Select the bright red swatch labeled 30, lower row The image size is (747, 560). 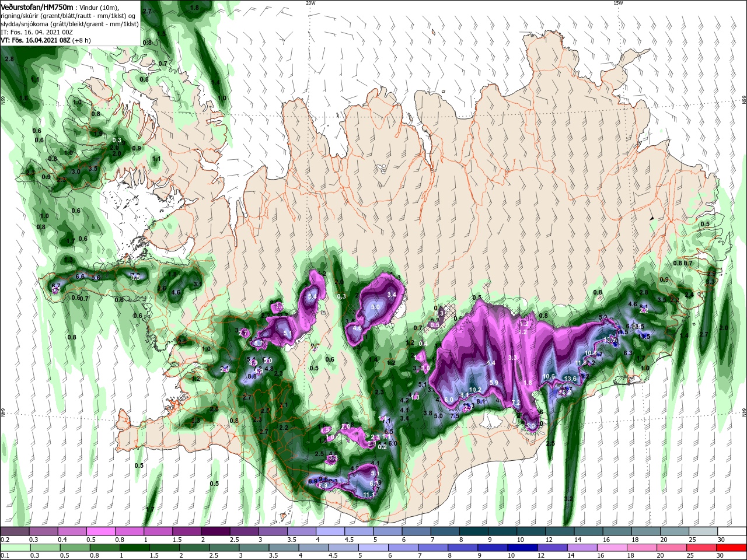732,548
